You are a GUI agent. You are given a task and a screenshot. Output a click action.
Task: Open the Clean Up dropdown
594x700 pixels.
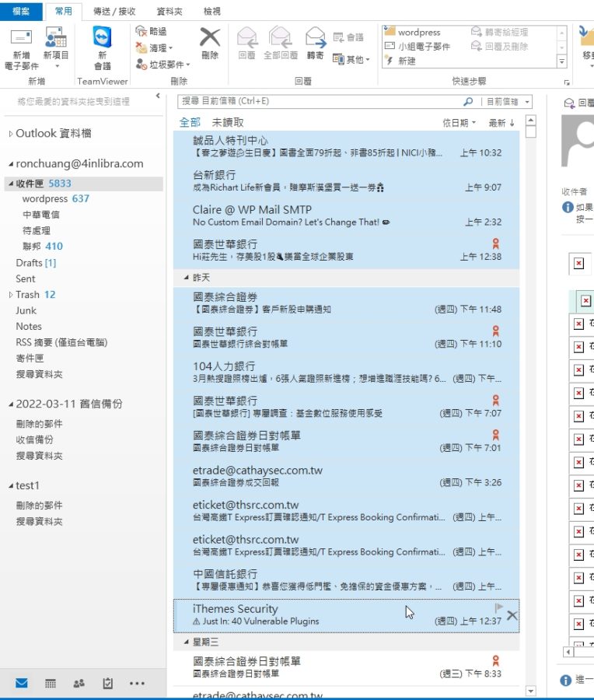tap(155, 47)
